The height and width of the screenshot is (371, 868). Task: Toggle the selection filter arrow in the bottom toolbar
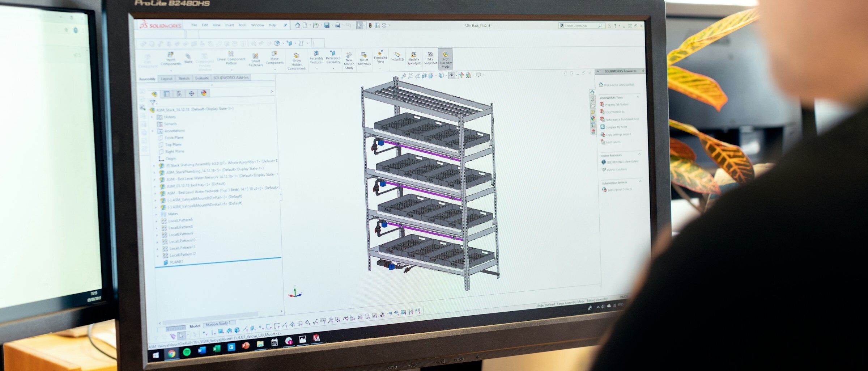[181, 336]
